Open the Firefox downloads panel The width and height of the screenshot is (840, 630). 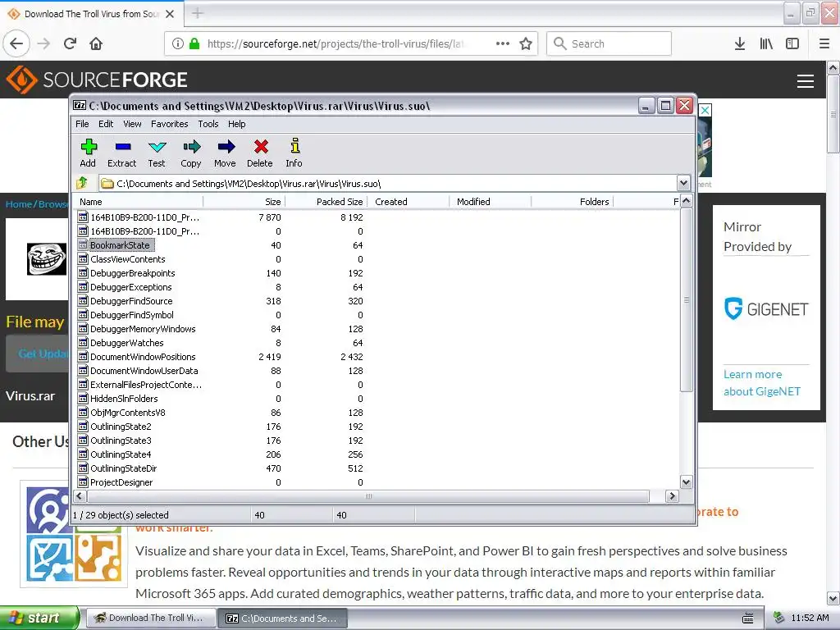point(740,43)
